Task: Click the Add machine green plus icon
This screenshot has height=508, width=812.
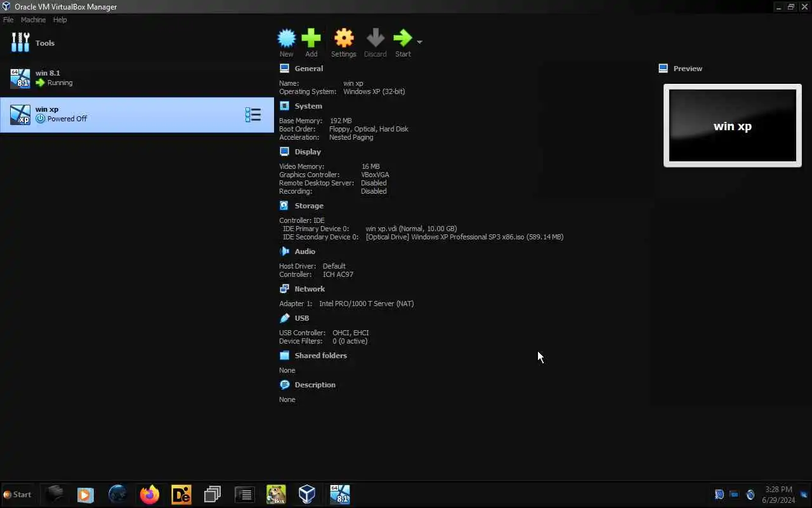Action: click(x=311, y=39)
